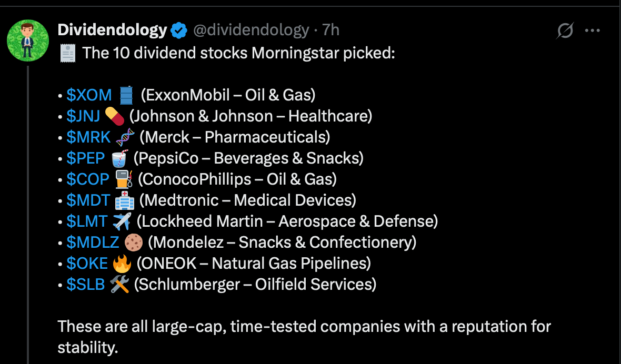Click the $JNJ cashtag link
Screen dimensions: 621x364
pyautogui.click(x=83, y=116)
